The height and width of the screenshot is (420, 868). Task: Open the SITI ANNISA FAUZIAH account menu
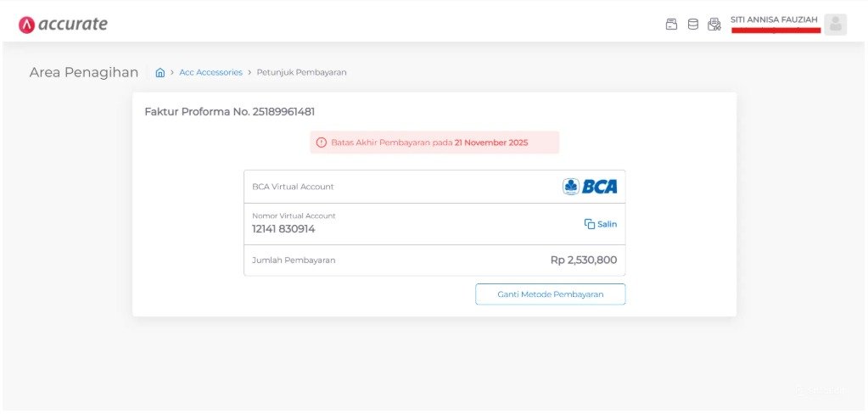point(775,20)
